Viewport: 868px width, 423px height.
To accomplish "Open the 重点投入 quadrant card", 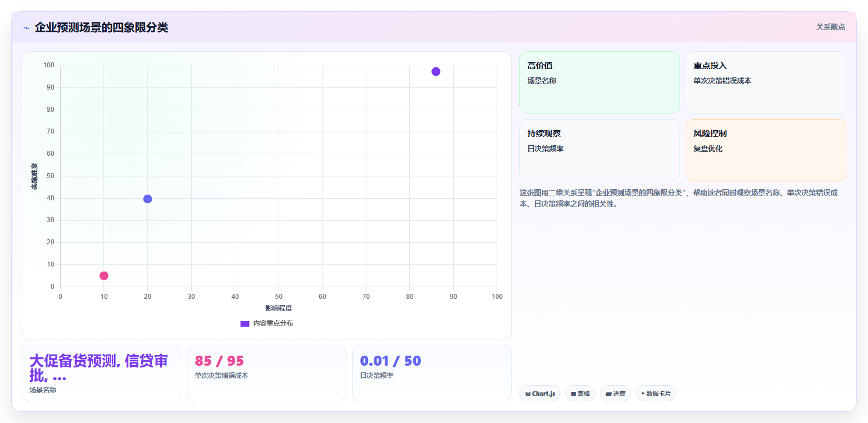I will 766,82.
